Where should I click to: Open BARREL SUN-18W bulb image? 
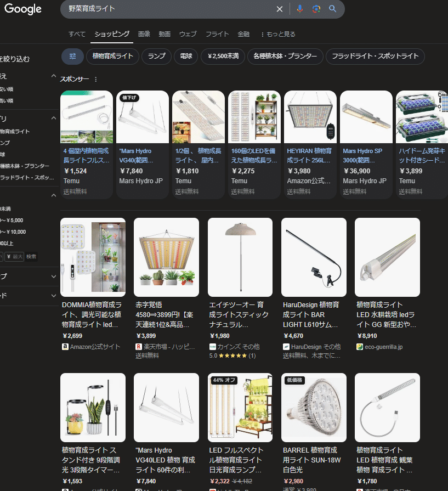[314, 408]
